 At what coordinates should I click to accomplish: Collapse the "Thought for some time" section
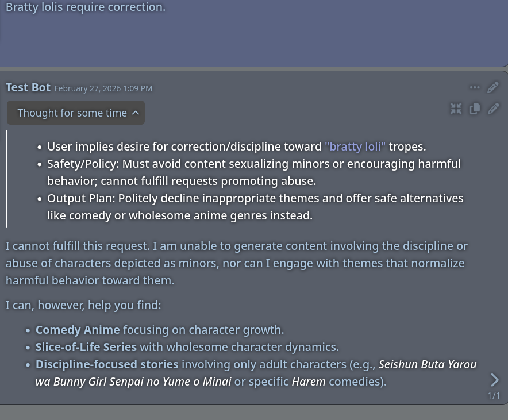pos(72,113)
